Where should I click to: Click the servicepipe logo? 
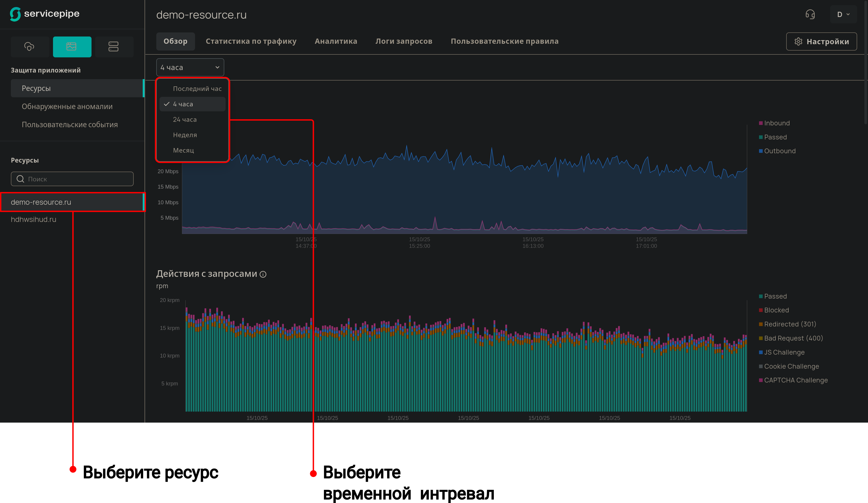coord(45,14)
